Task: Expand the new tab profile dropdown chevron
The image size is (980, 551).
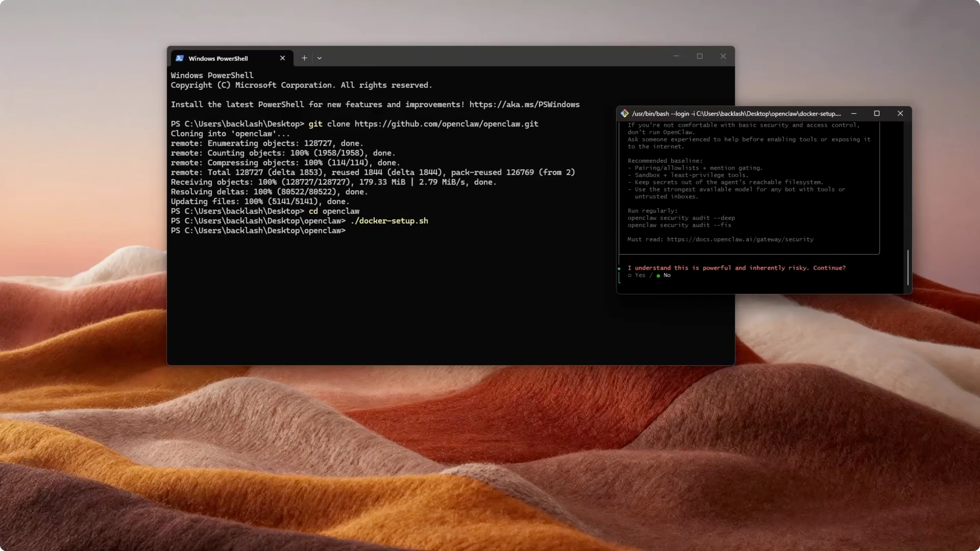Action: click(x=320, y=58)
